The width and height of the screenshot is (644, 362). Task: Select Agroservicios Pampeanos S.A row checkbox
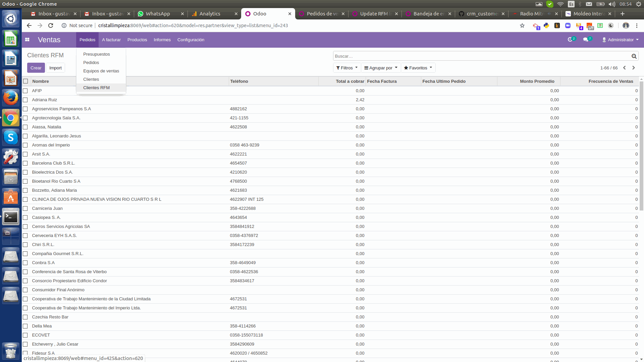pyautogui.click(x=25, y=109)
